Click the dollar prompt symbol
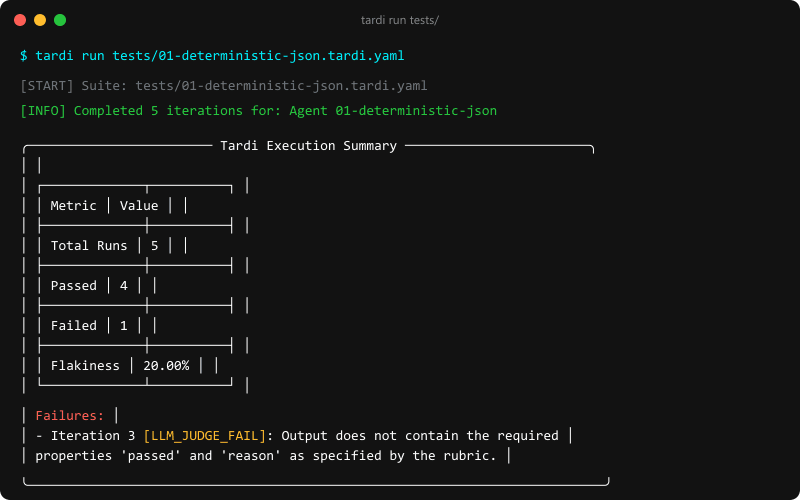 pyautogui.click(x=23, y=56)
